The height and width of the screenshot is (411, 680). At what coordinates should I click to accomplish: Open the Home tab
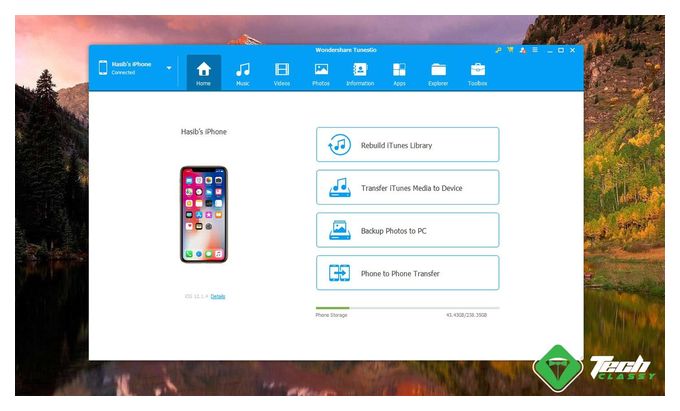coord(203,72)
